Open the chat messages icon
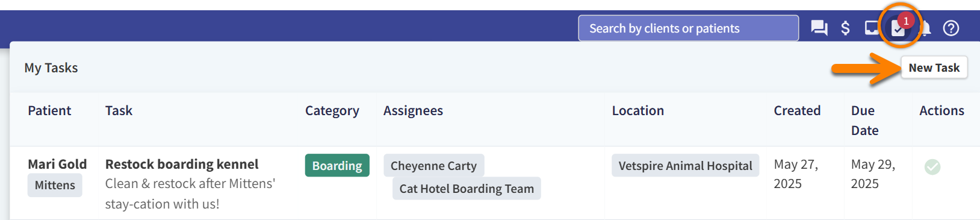This screenshot has height=220, width=980. [x=819, y=28]
